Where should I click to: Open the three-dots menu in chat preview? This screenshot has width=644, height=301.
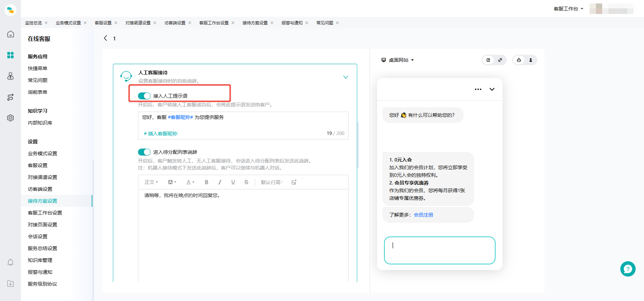[x=478, y=89]
